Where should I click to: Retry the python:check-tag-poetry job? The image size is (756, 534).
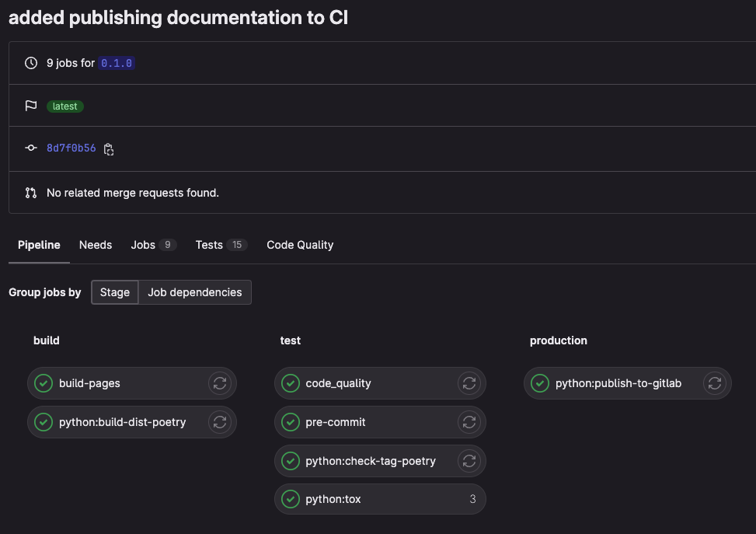click(469, 461)
